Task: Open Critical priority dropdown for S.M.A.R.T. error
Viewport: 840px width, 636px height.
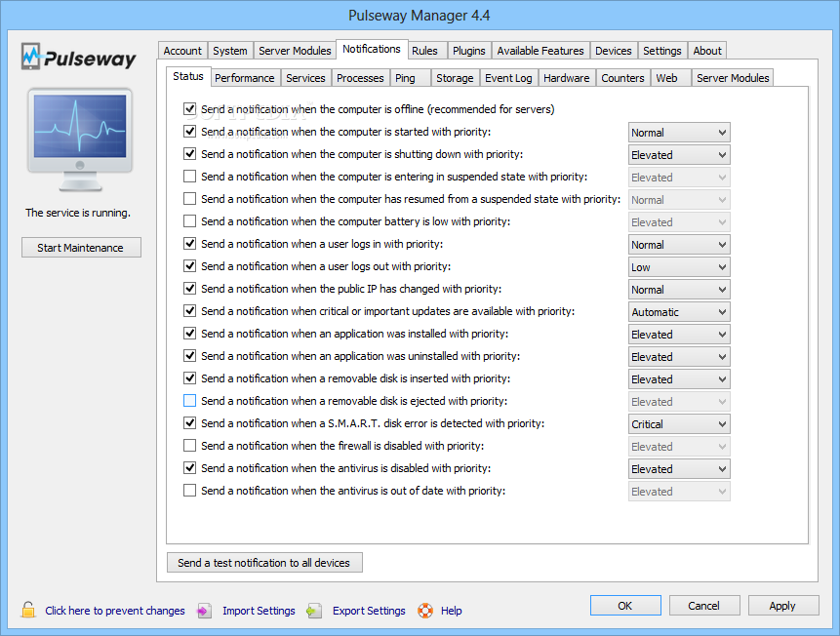Action: (679, 424)
